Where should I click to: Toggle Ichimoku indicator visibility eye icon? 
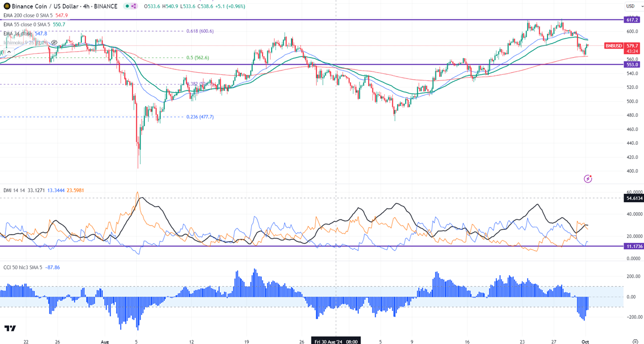click(x=54, y=42)
